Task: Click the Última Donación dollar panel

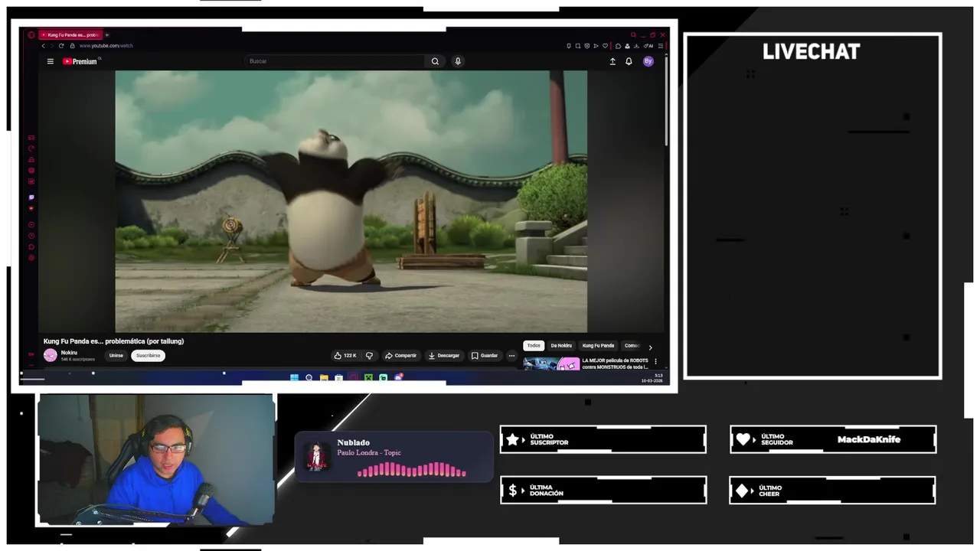Action: (603, 491)
